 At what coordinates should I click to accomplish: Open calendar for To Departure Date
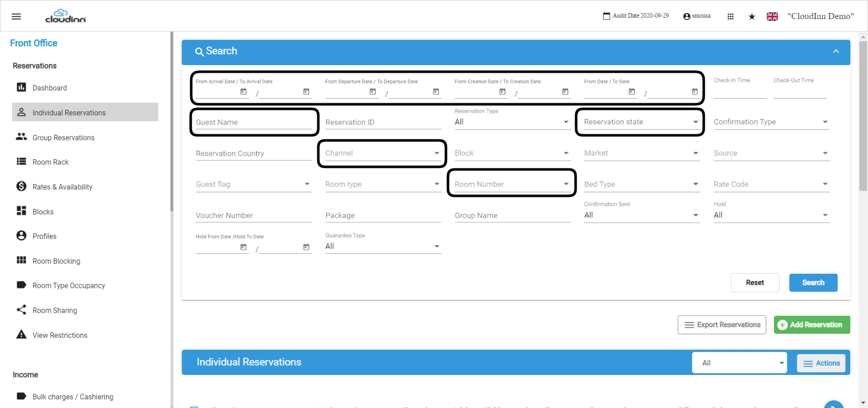point(436,92)
